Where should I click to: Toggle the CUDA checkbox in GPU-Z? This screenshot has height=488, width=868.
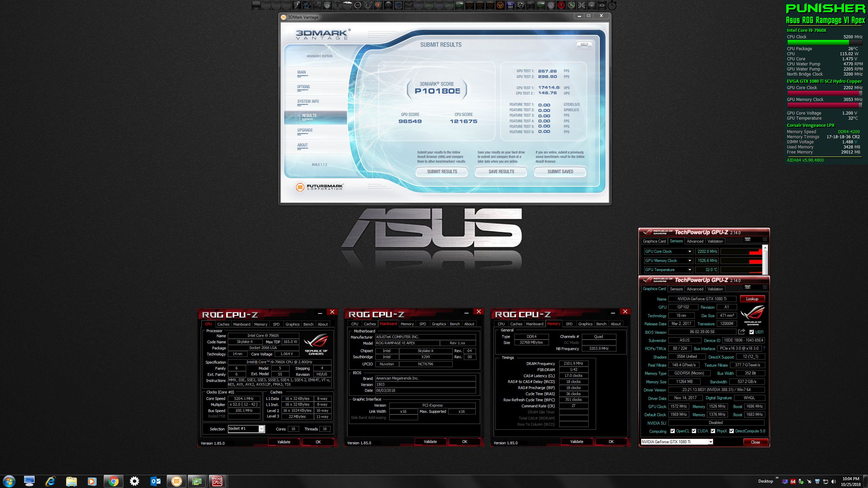[694, 431]
